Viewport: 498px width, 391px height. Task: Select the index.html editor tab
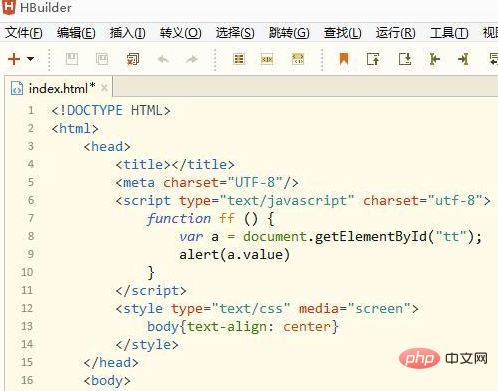pyautogui.click(x=59, y=88)
